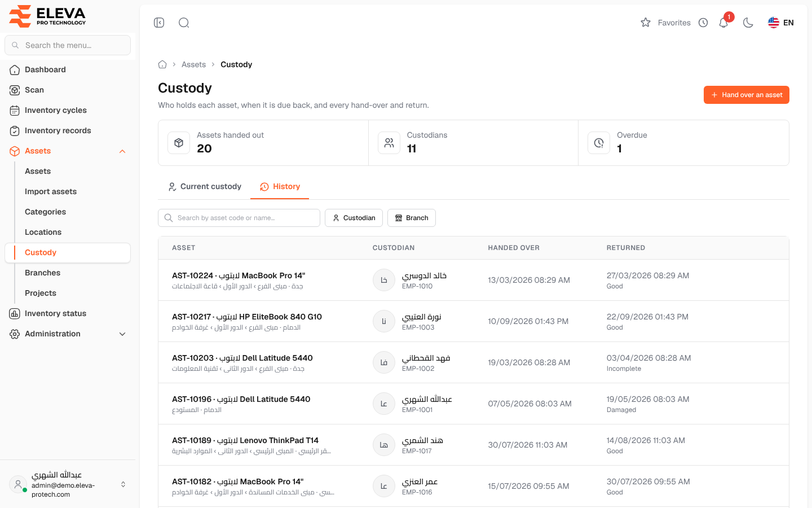812x508 pixels.
Task: Open Dashboard from the sidebar
Action: click(x=68, y=69)
